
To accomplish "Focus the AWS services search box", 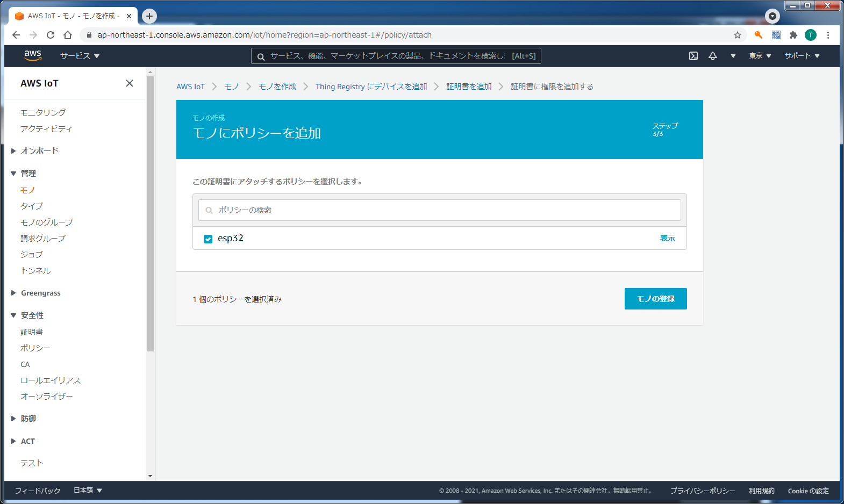I will click(x=396, y=56).
